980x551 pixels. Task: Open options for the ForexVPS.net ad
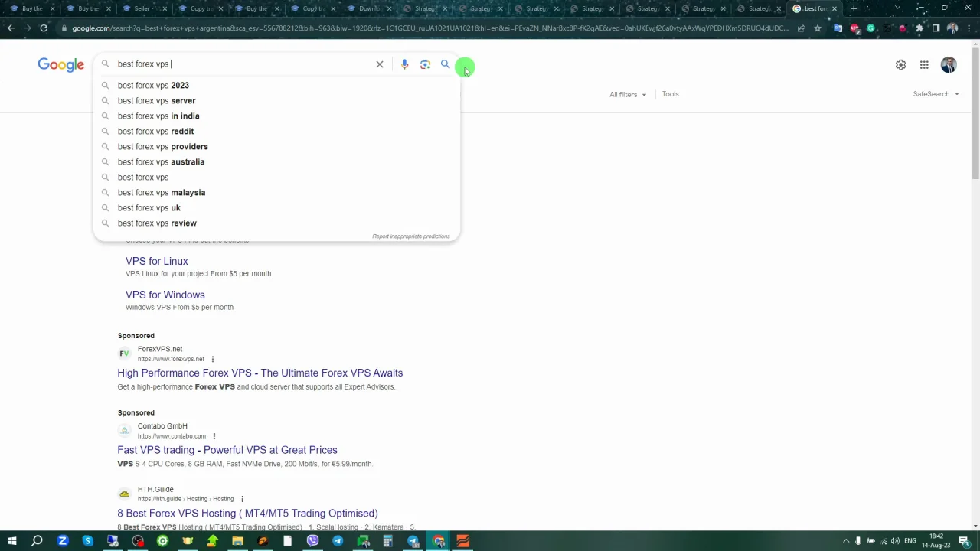(213, 359)
